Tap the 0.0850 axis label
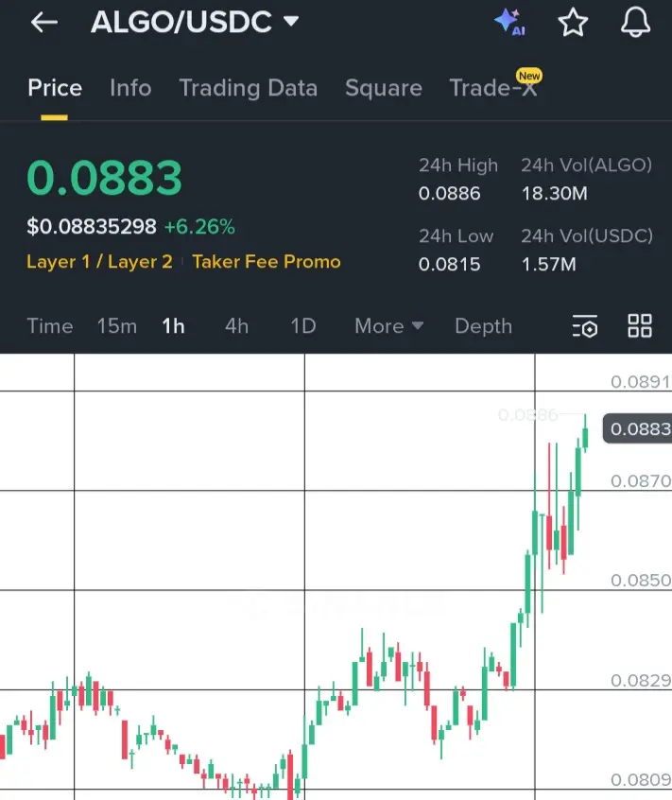 [641, 580]
